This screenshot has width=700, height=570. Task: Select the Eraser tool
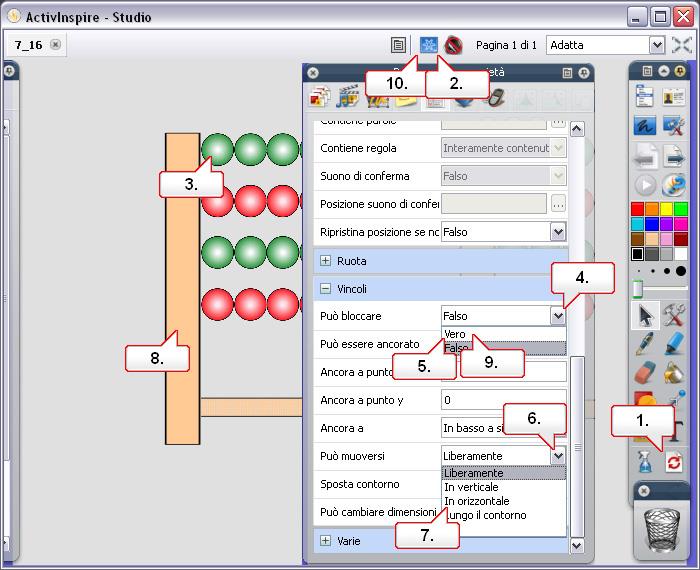644,373
